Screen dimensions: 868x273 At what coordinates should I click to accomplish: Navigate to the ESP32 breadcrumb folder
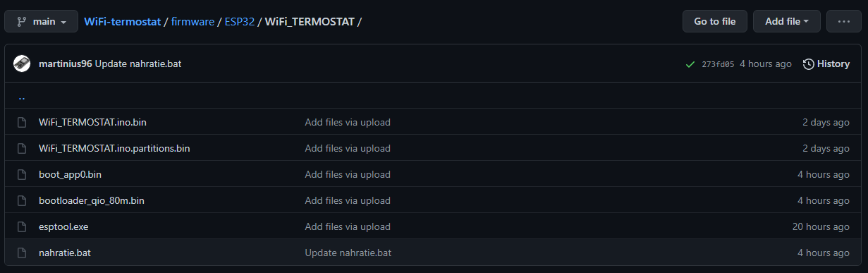tap(240, 21)
